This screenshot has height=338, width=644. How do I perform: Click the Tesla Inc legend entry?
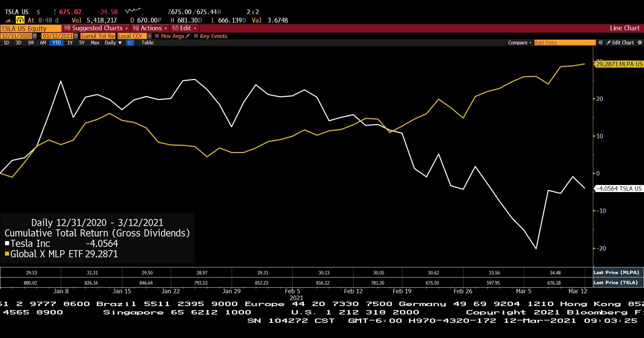tap(62, 243)
